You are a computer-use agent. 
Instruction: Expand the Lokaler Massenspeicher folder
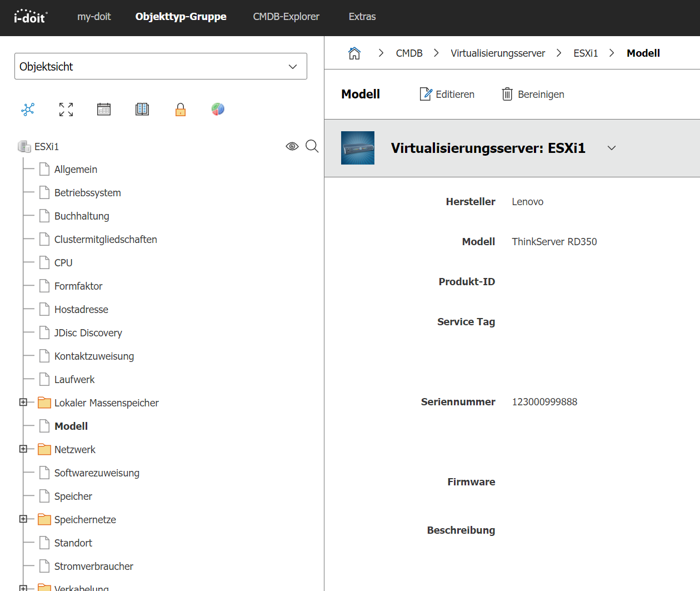23,403
